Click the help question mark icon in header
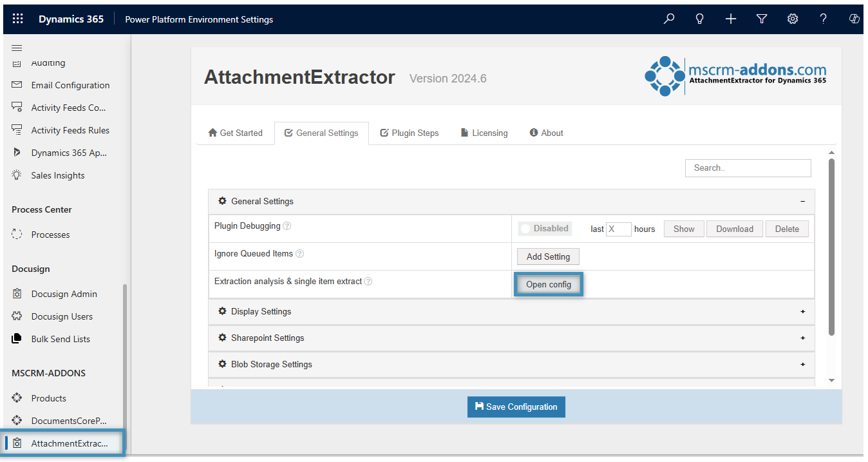This screenshot has width=868, height=462. click(824, 19)
